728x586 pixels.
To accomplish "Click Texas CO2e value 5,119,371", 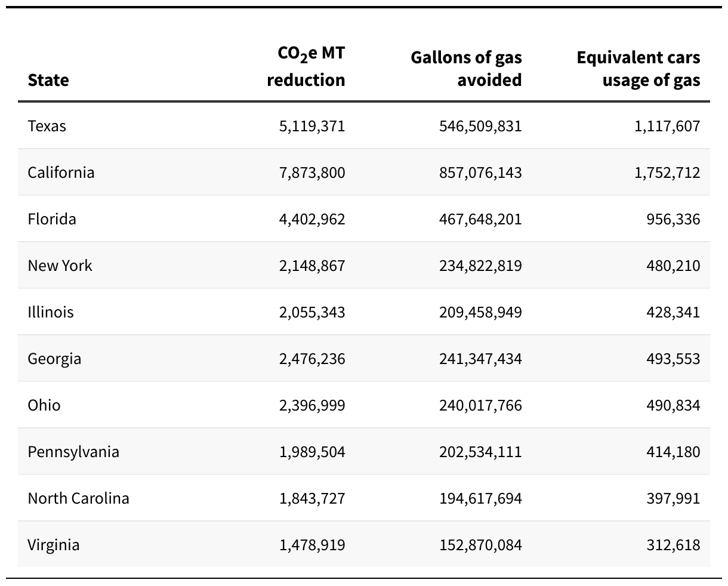I will [x=312, y=126].
